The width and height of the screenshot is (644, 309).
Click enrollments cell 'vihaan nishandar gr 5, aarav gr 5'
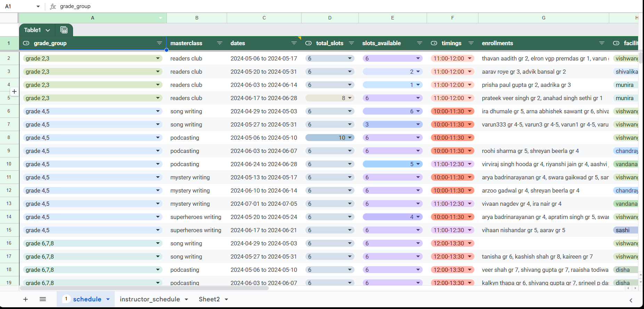pos(544,230)
